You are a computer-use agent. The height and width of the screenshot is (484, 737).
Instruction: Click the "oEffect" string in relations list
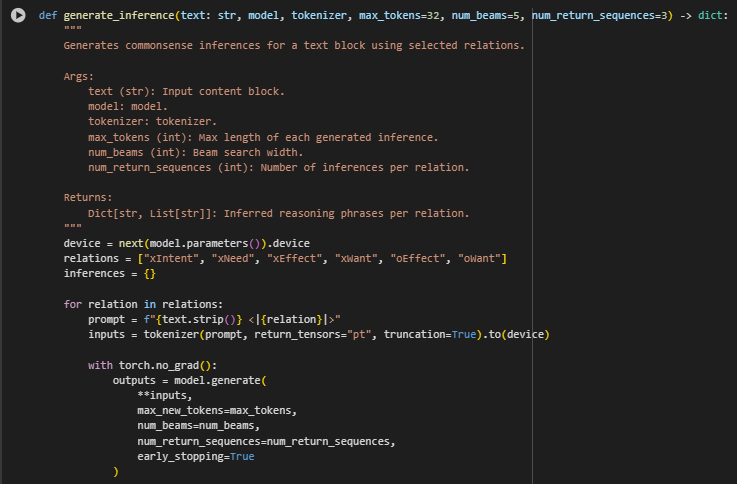coord(417,258)
